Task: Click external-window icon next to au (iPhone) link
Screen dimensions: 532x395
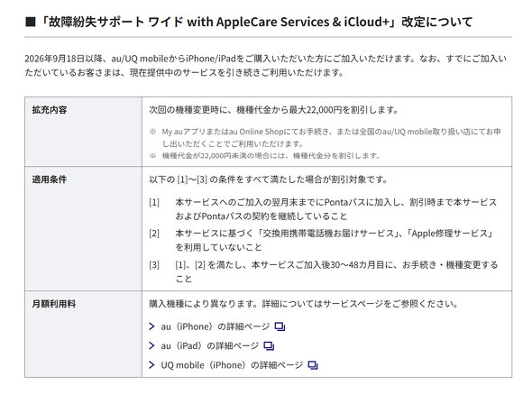Action: coord(280,326)
